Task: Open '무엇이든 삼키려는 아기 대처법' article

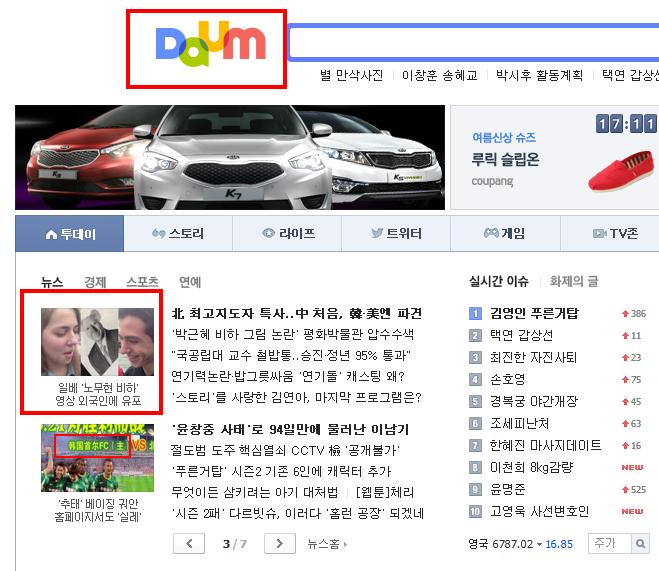Action: (255, 492)
